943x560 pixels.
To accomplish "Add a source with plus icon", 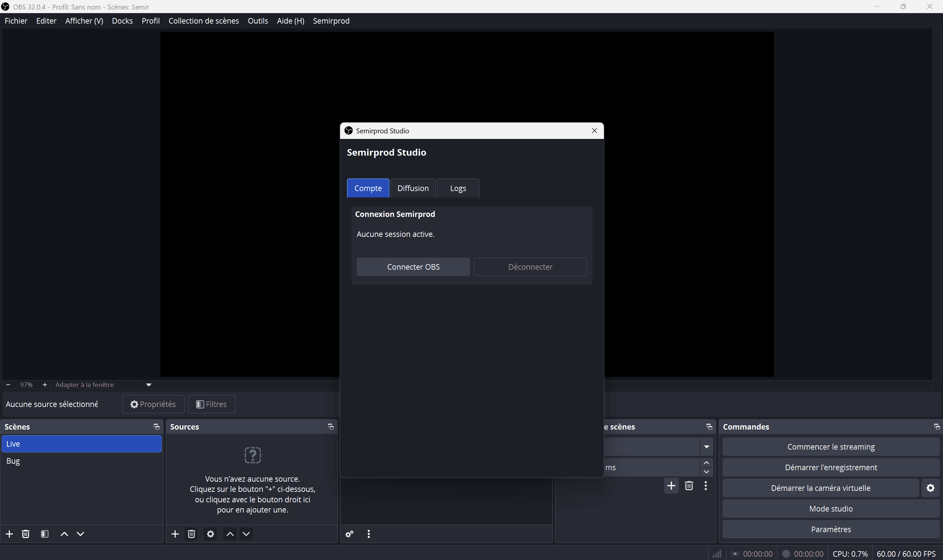I will [175, 533].
